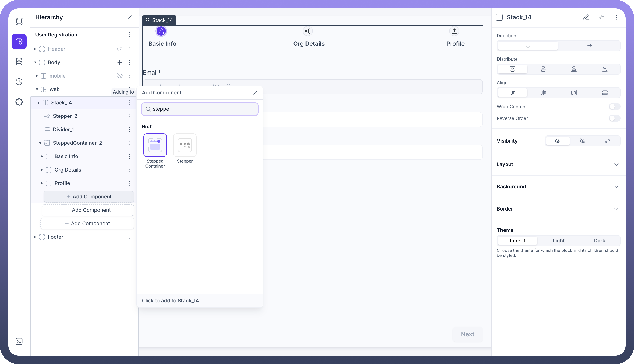Select the Dark theme option

(x=599, y=240)
